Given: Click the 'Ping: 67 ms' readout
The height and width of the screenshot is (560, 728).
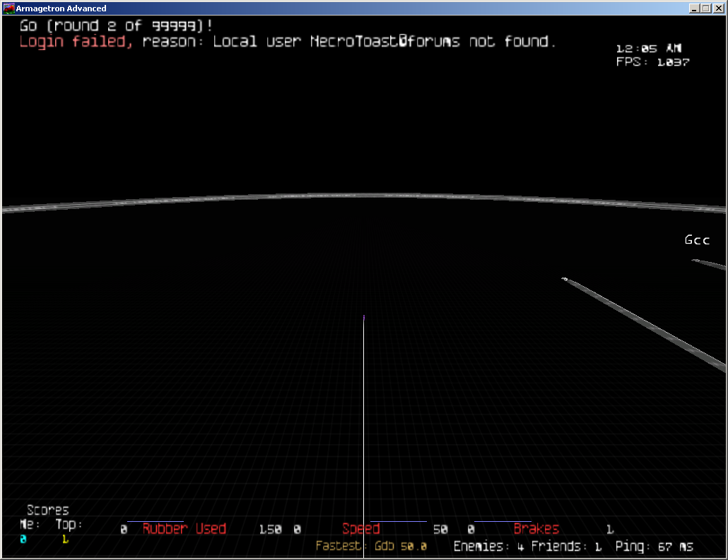Looking at the screenshot, I should (654, 547).
